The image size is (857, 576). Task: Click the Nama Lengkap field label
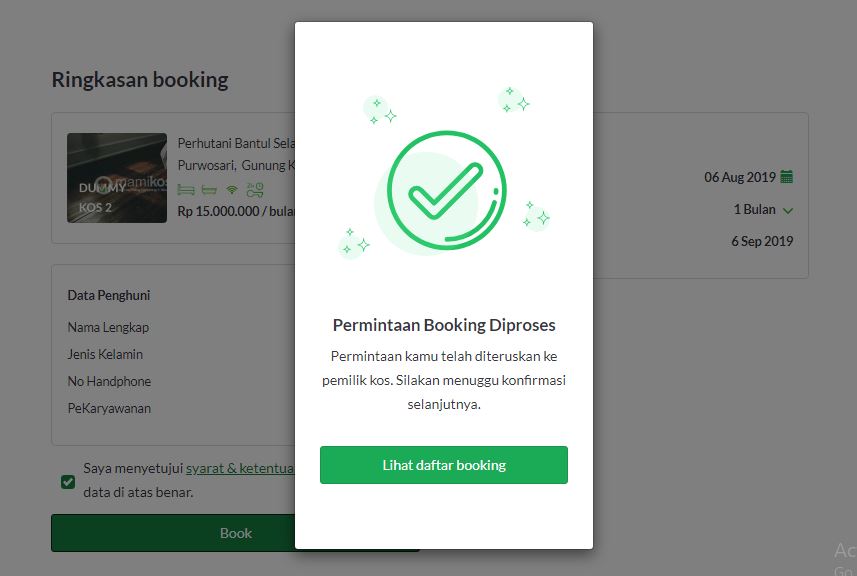tap(108, 327)
